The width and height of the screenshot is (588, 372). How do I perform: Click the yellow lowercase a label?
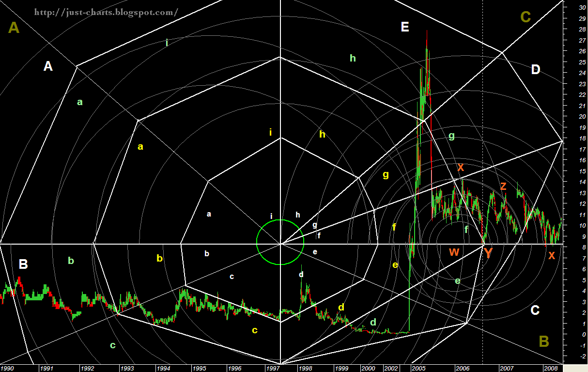pos(140,147)
